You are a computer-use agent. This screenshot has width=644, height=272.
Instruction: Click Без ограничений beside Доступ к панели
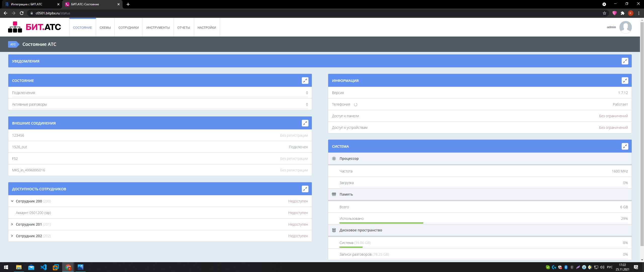click(x=613, y=116)
